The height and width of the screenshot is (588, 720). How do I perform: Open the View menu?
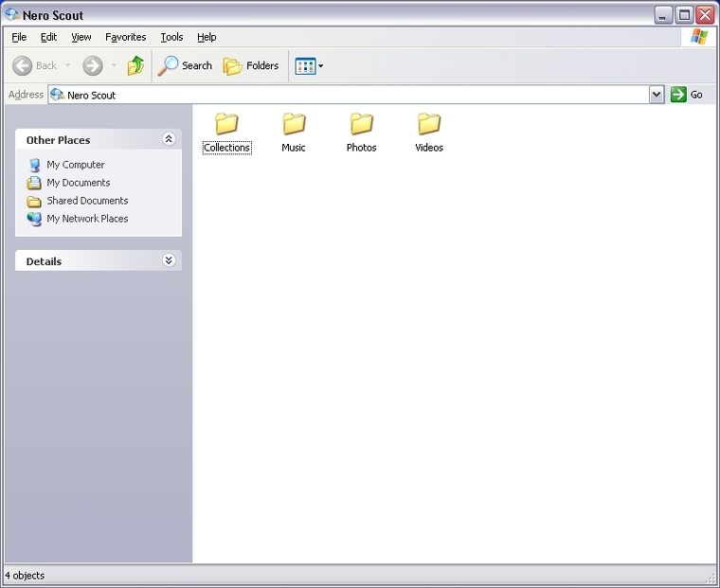(81, 37)
